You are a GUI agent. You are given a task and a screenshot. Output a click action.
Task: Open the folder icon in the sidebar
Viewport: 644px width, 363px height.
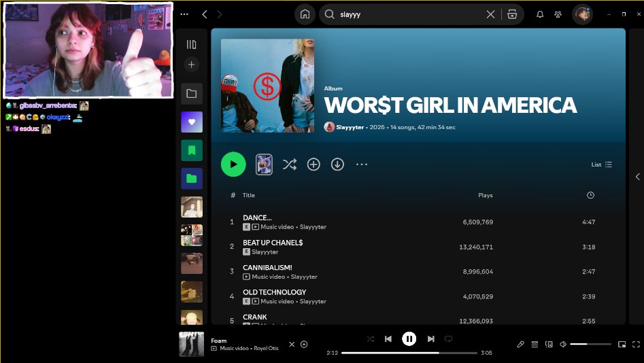point(191,93)
